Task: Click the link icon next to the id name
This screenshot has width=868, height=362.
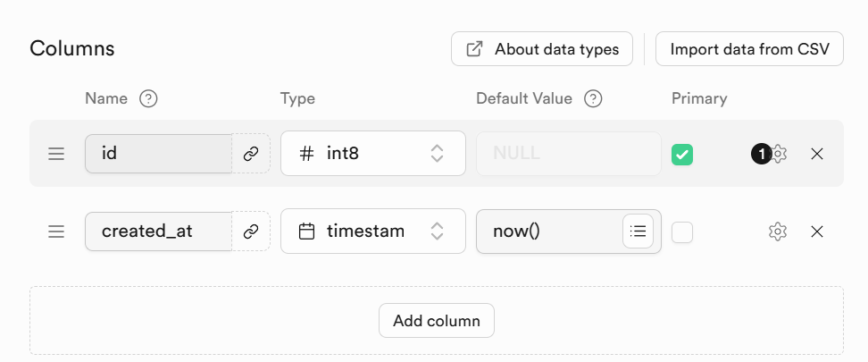Action: click(251, 154)
